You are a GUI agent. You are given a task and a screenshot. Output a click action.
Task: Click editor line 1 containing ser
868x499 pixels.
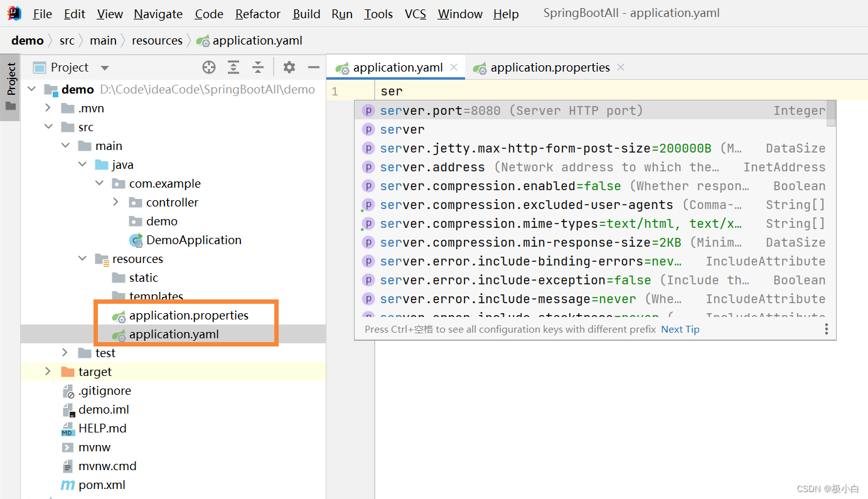click(621, 91)
